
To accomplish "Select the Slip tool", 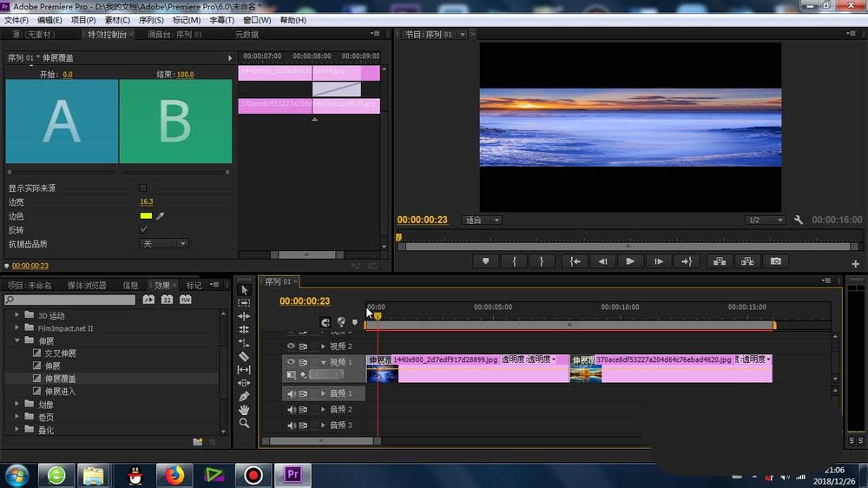I will point(244,369).
